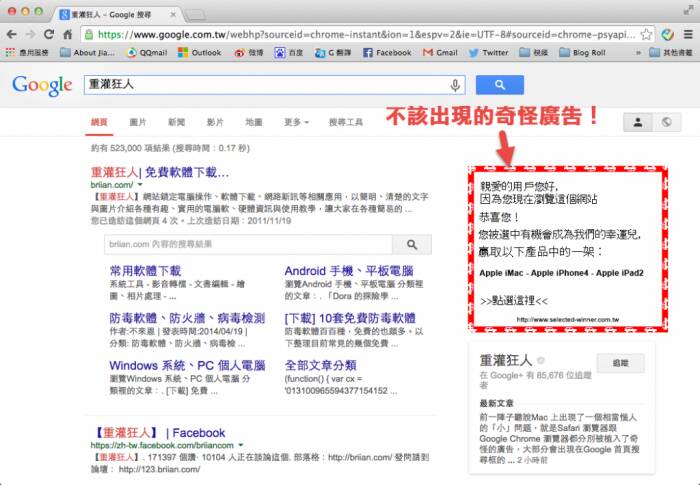The height and width of the screenshot is (485, 700).
Task: Open the Outlook bookmark
Action: [200, 53]
